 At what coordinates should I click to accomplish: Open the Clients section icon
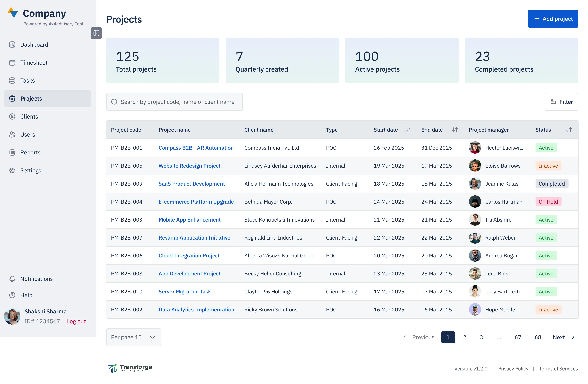pos(12,116)
